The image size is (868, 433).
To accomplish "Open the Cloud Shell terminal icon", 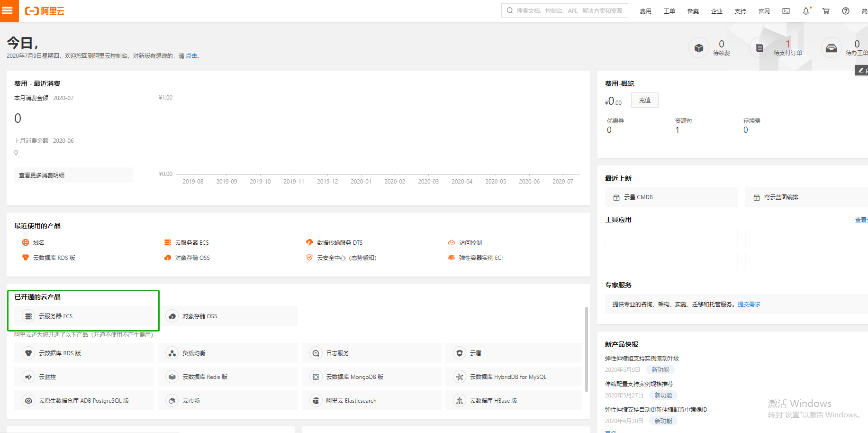I will 786,11.
